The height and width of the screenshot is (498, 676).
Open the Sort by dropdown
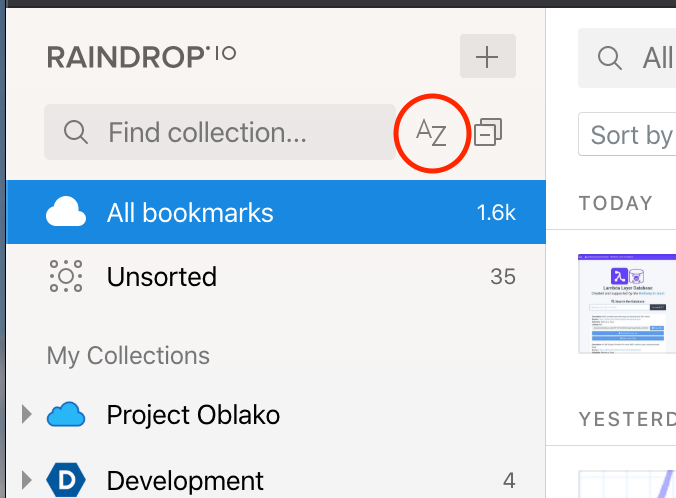630,134
